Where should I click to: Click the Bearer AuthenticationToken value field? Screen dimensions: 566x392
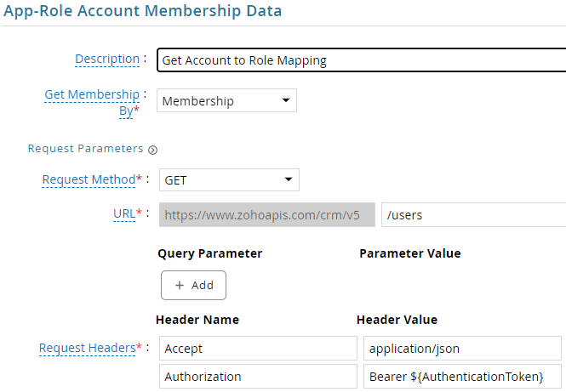[x=462, y=377]
